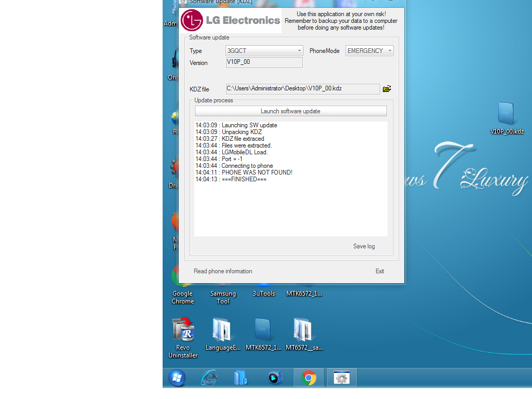Select the Port = -1 log line
The height and width of the screenshot is (399, 532).
219,159
